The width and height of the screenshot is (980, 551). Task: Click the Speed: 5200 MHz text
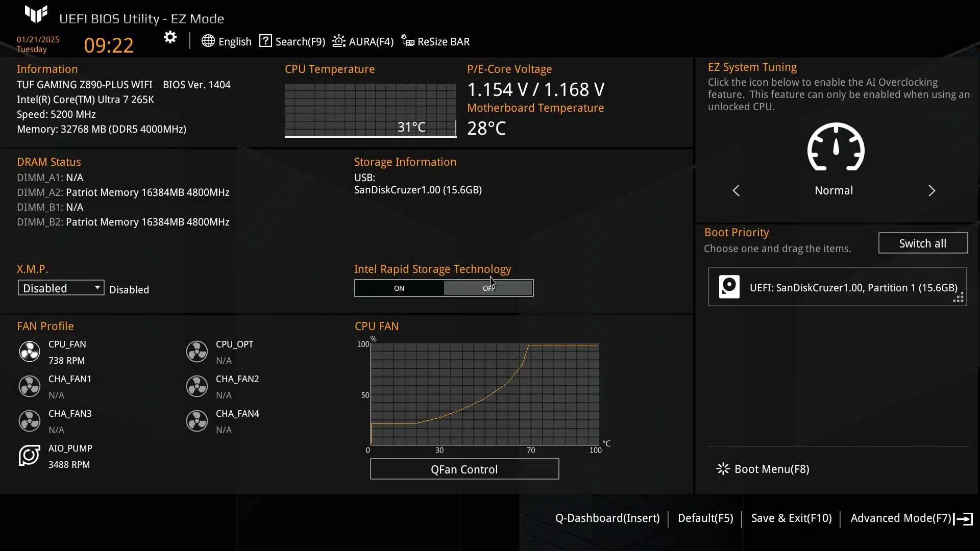[56, 114]
